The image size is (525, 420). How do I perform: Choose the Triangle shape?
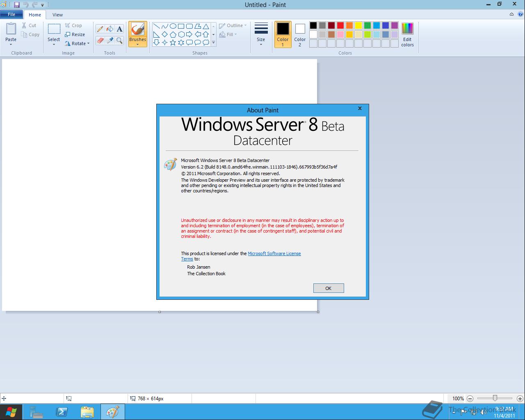(x=206, y=26)
